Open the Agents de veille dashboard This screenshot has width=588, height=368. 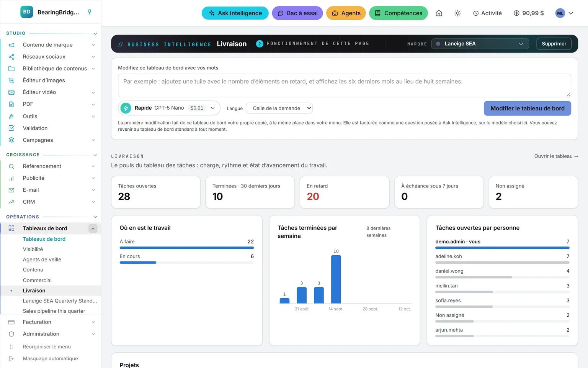42,260
